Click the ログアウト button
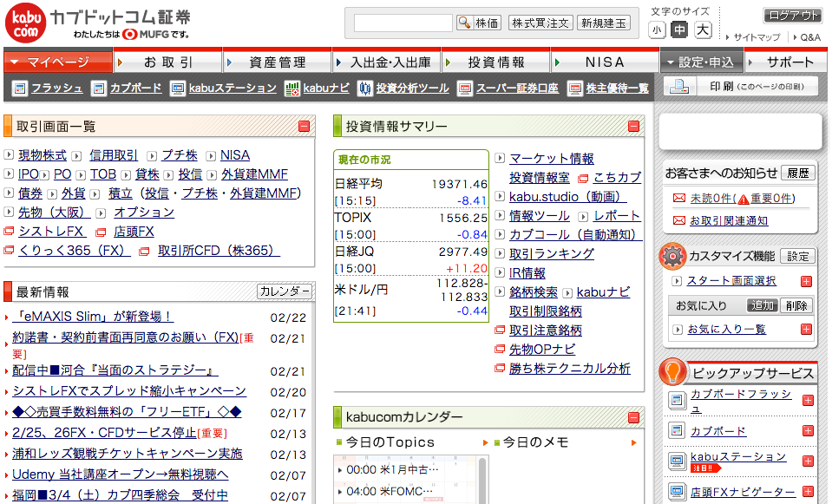832x504 pixels. click(x=795, y=16)
